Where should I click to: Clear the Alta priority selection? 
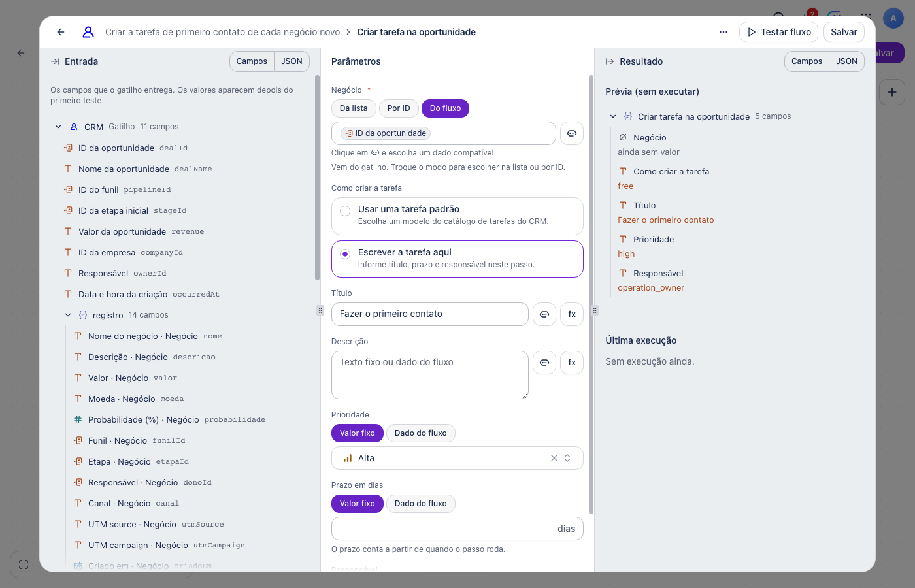pyautogui.click(x=554, y=458)
